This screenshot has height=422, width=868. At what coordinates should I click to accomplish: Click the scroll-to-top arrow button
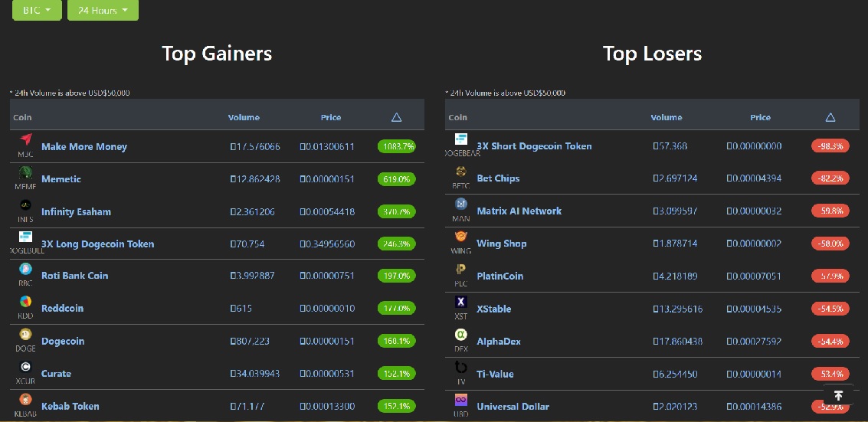click(x=838, y=395)
